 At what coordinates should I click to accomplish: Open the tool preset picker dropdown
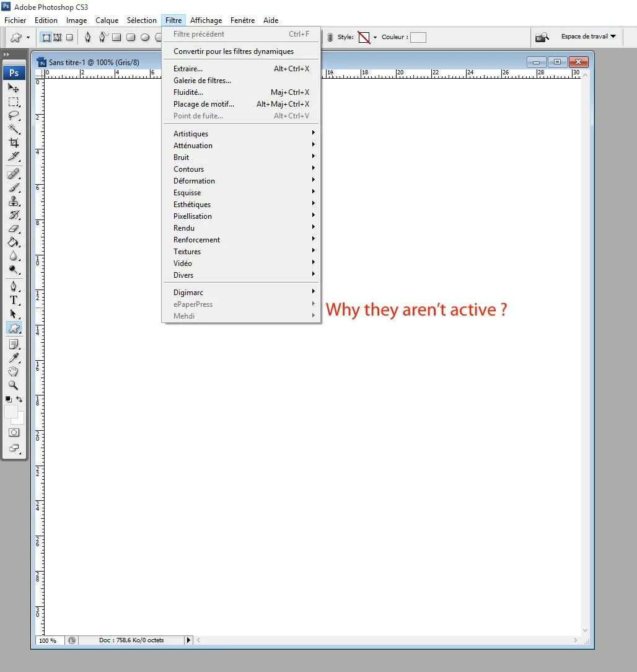pyautogui.click(x=29, y=37)
